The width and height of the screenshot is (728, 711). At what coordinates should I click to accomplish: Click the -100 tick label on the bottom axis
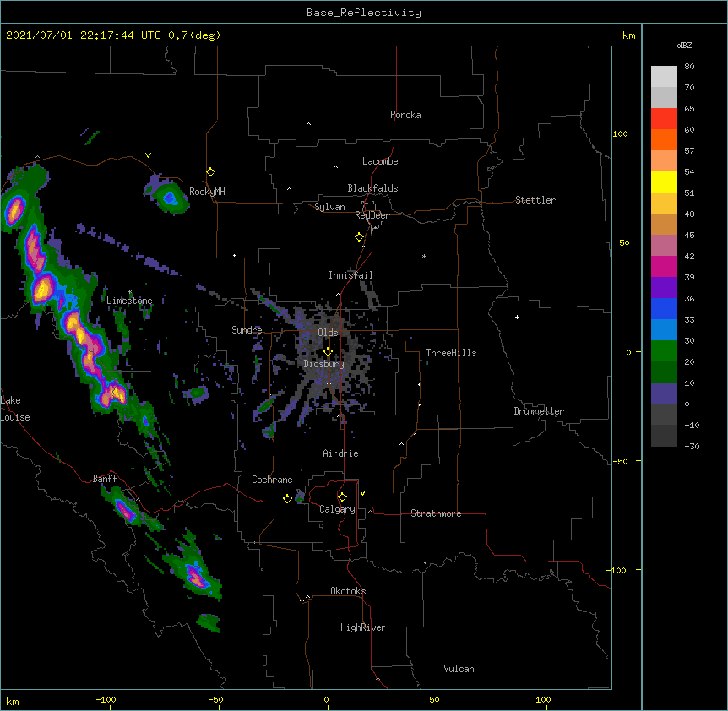[x=106, y=699]
